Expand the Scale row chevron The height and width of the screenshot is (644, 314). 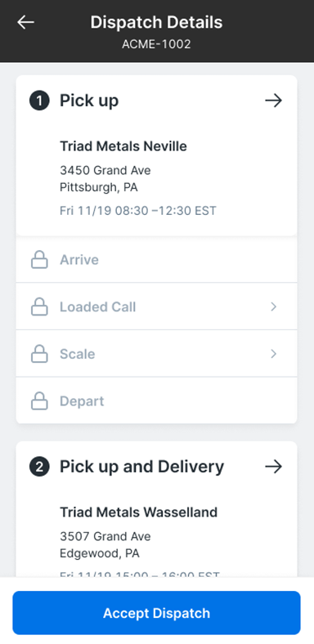coord(274,354)
